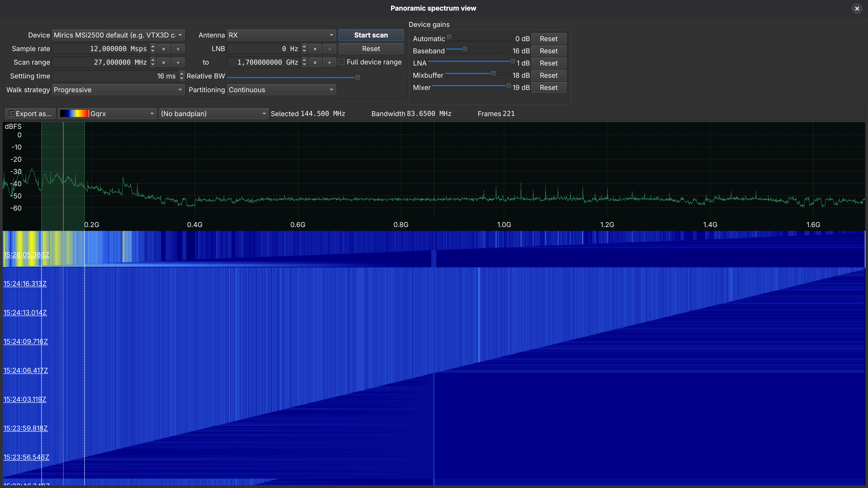868x488 pixels.
Task: Click divide icon next to Sample rate
Action: pyautogui.click(x=178, y=49)
